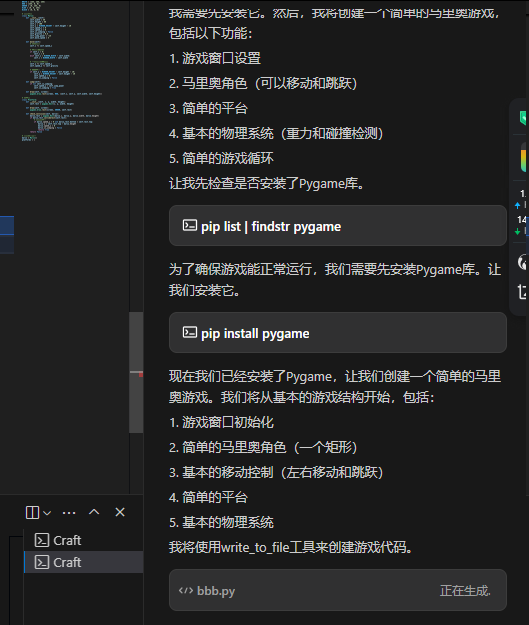Open the pip list findstr pygame command block

tap(338, 226)
